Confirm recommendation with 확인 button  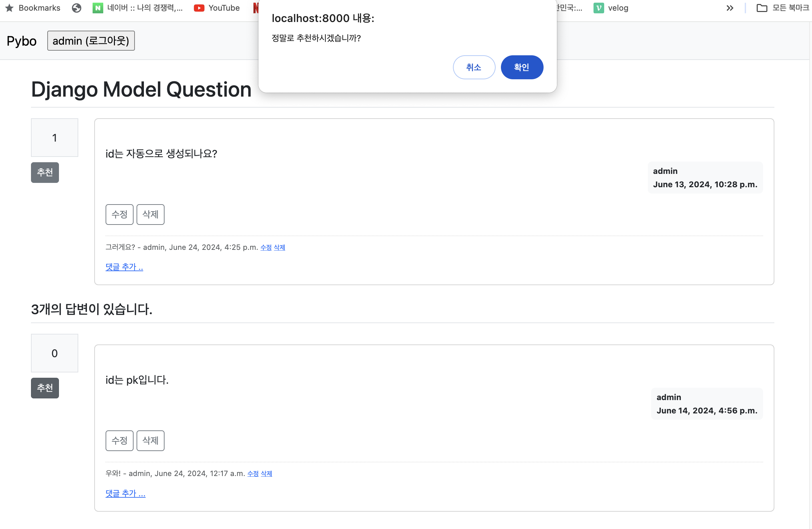(522, 67)
